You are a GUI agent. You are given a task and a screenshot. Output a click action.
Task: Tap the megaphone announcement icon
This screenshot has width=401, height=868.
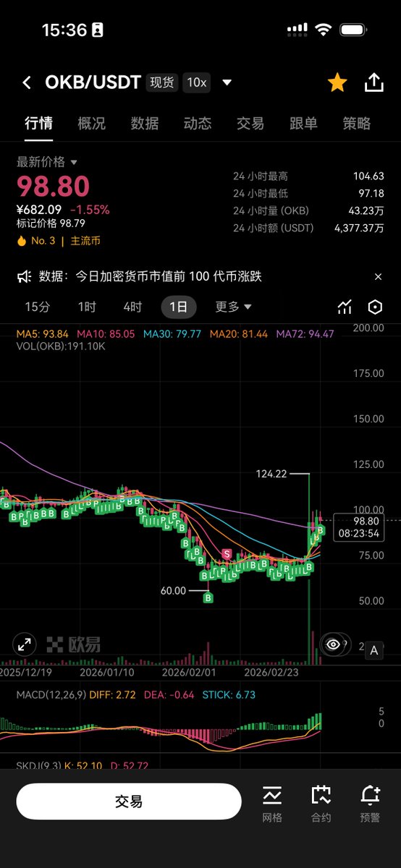click(25, 276)
